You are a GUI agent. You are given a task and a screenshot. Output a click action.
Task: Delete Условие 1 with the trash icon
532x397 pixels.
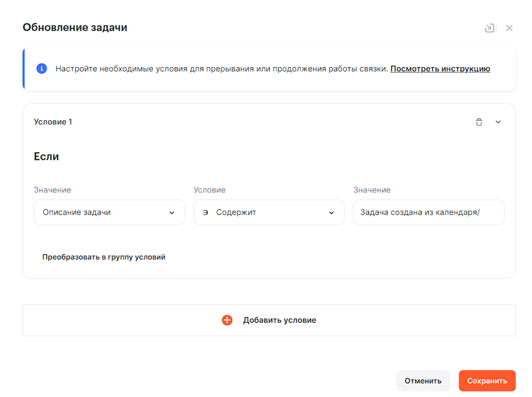pyautogui.click(x=479, y=122)
